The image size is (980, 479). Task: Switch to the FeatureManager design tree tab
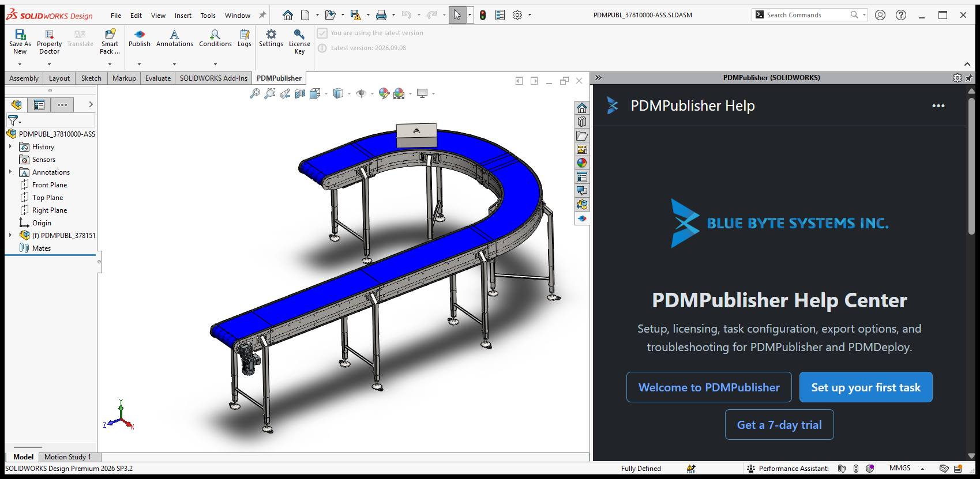pos(16,105)
